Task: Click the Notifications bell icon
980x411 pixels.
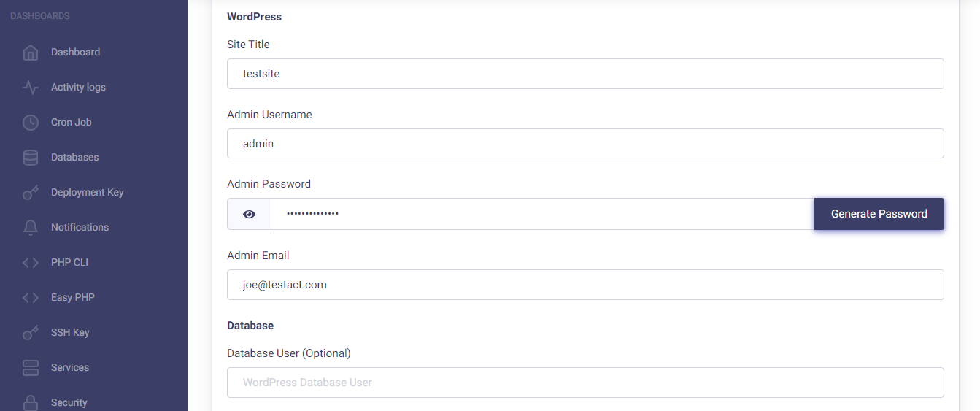Action: pyautogui.click(x=31, y=228)
